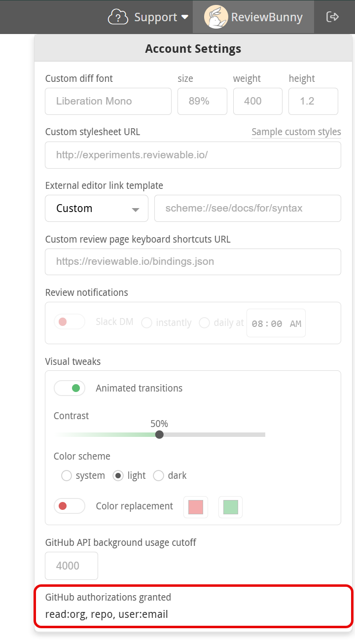Click the GitHub API background usage cutoff field

(71, 566)
